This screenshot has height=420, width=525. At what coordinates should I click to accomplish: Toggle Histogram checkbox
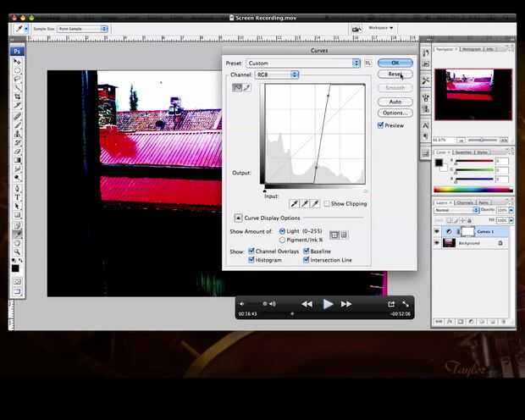point(251,260)
